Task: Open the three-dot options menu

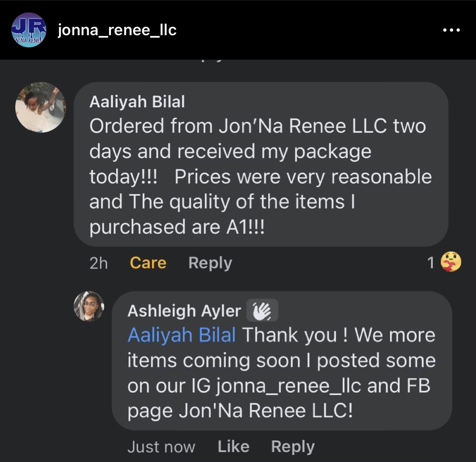Action: pyautogui.click(x=452, y=30)
